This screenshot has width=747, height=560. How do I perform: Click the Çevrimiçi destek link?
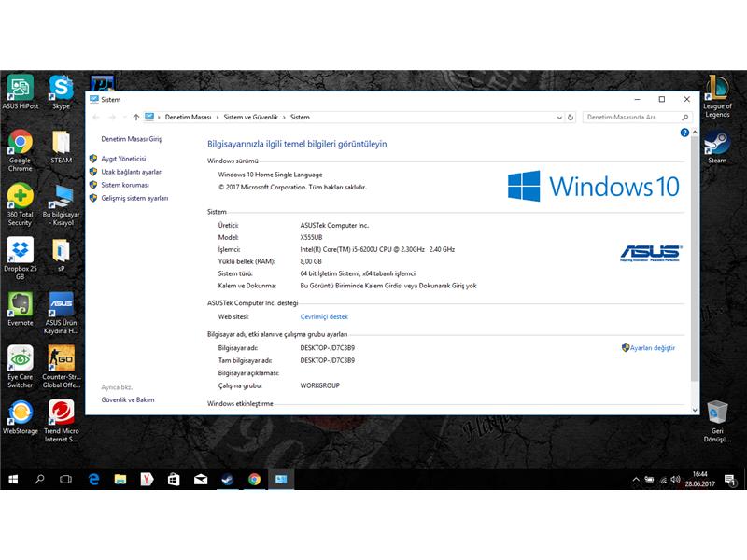324,316
